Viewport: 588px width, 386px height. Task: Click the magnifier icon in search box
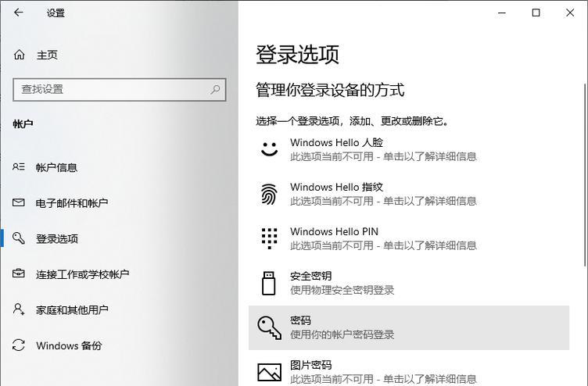point(215,89)
